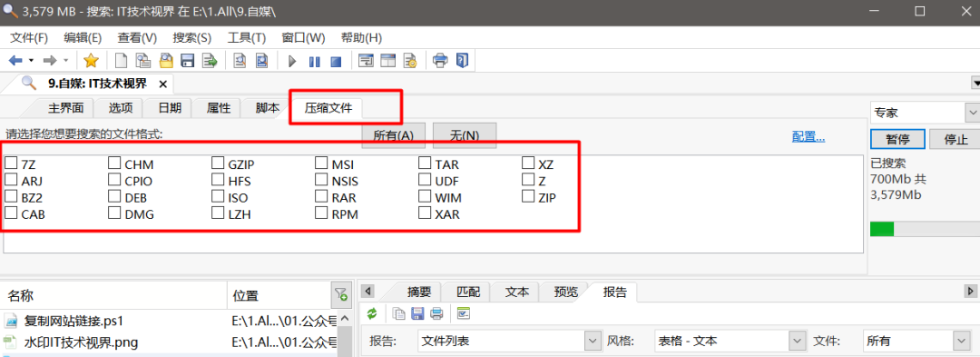Screen dimensions: 980x357
Task: Toggle the ISO checkbox
Action: [218, 197]
